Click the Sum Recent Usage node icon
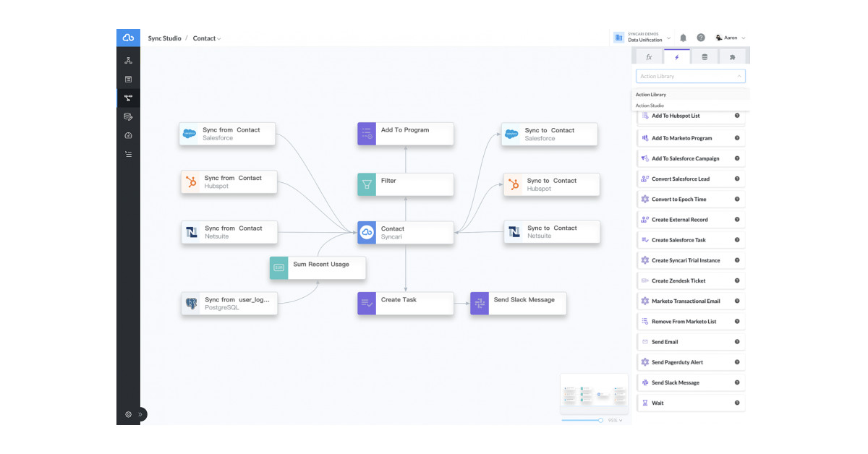The height and width of the screenshot is (454, 868). (x=279, y=268)
